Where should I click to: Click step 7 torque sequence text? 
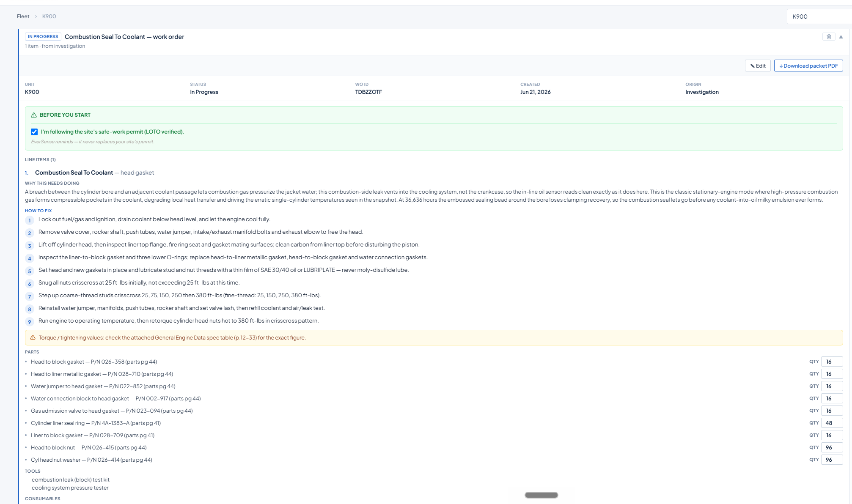pos(179,295)
